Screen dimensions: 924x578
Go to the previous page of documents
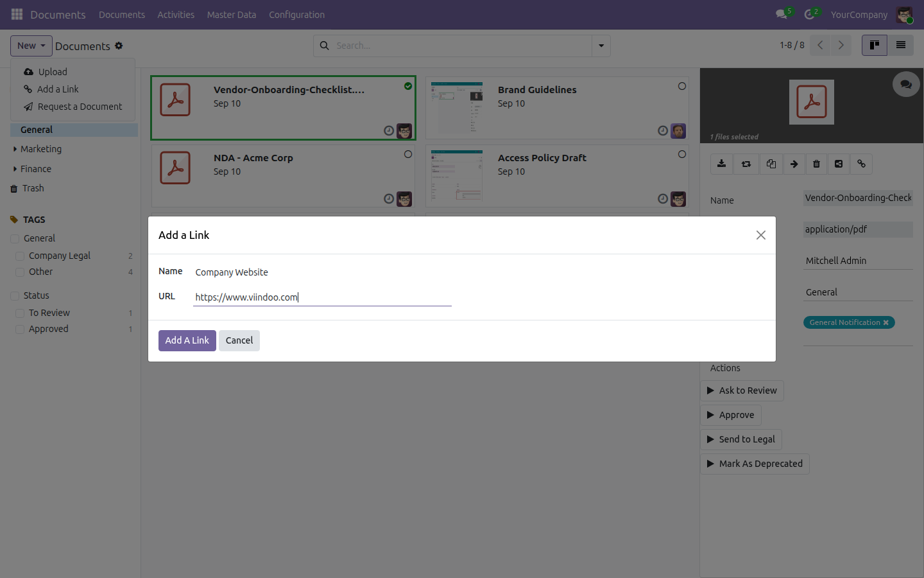tap(820, 45)
